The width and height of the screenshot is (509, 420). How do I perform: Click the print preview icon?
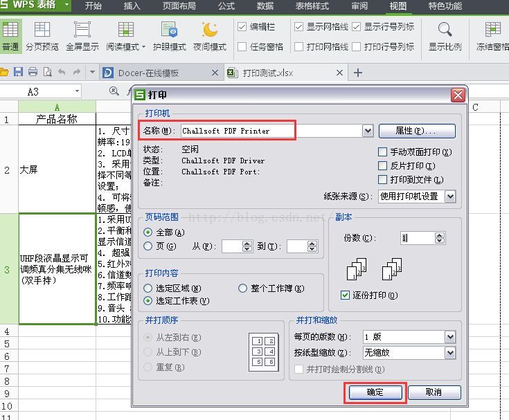tap(47, 72)
